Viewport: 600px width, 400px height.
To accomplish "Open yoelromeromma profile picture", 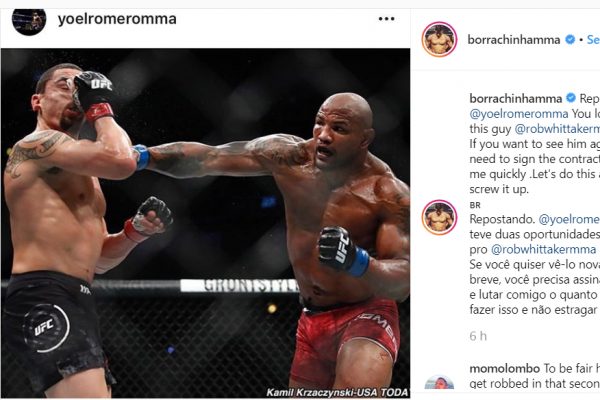I will pyautogui.click(x=29, y=22).
